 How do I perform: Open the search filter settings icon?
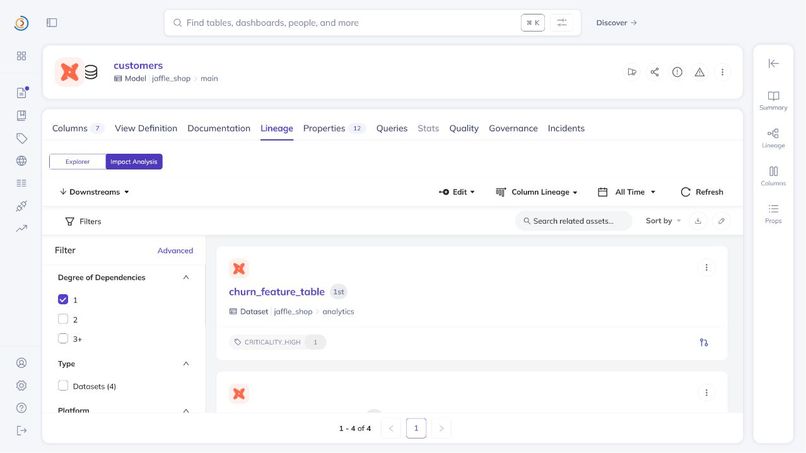tap(562, 23)
